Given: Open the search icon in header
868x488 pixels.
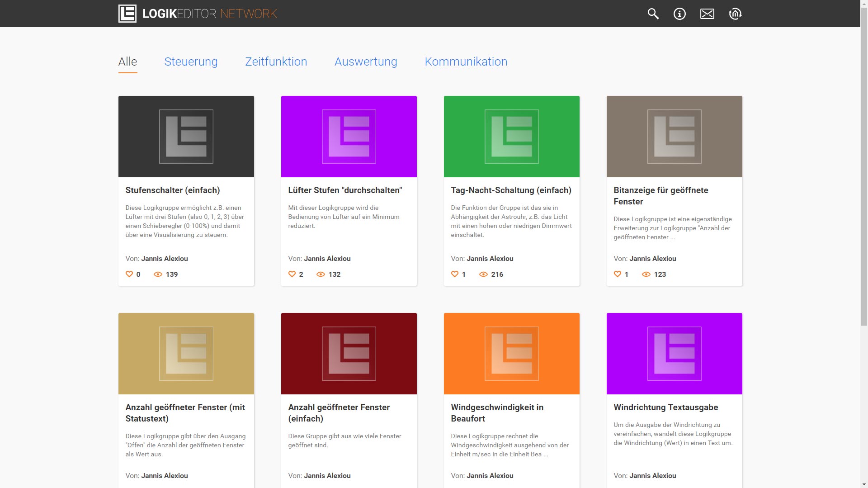Looking at the screenshot, I should click(653, 14).
